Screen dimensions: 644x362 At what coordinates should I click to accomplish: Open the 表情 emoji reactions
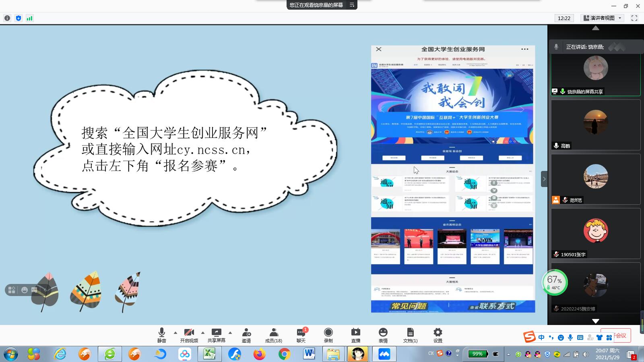pyautogui.click(x=383, y=335)
